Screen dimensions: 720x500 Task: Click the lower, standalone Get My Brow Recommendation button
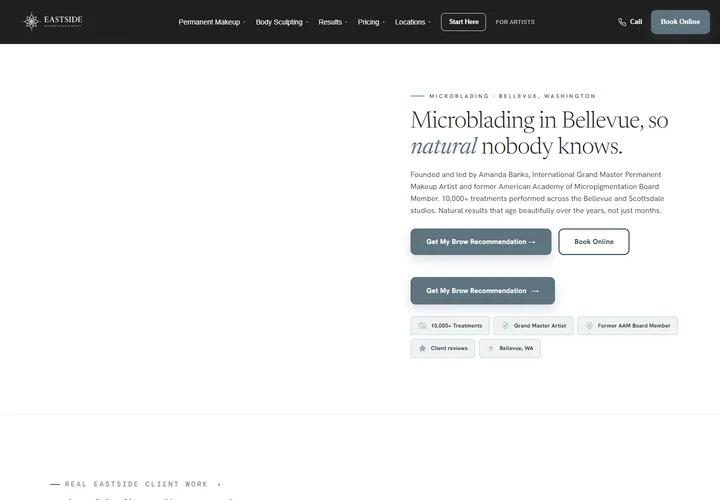483,291
